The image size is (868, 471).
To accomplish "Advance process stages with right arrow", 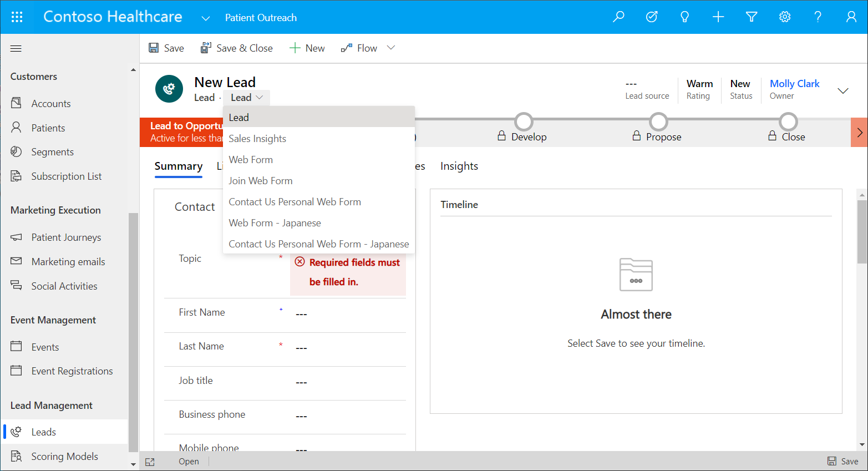I will 859,133.
